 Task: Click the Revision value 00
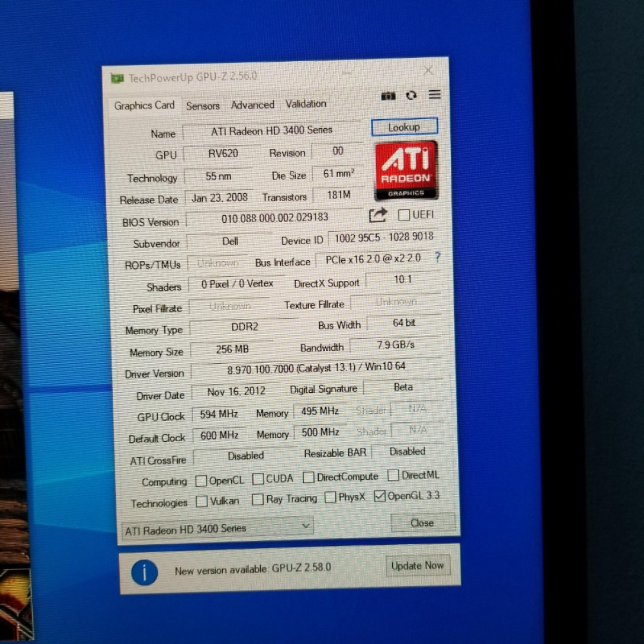tap(338, 151)
